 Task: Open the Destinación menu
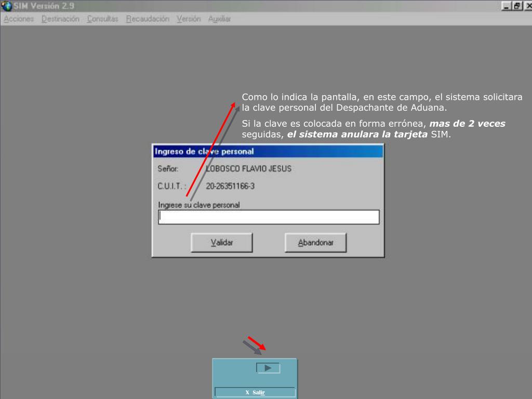pyautogui.click(x=60, y=19)
